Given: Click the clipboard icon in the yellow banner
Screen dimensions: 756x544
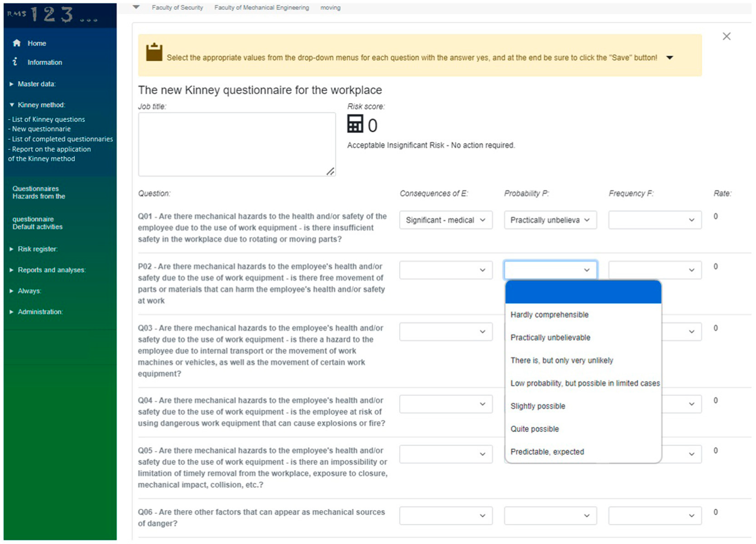Looking at the screenshot, I should 154,52.
